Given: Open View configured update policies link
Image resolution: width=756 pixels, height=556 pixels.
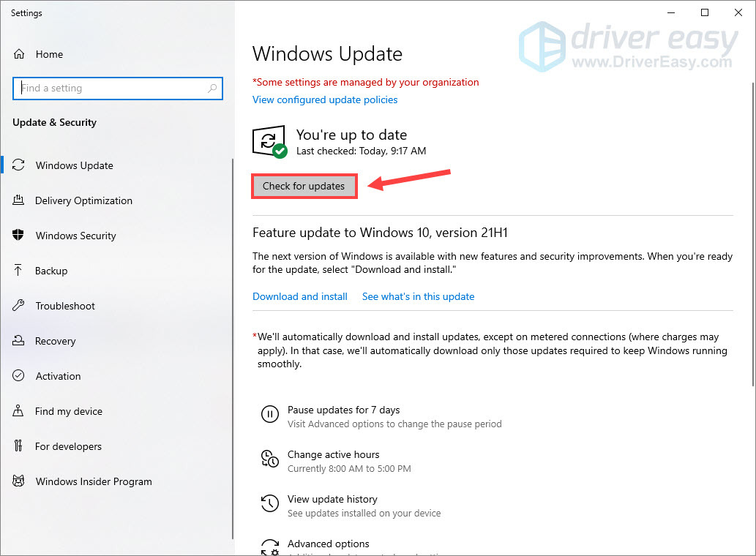Looking at the screenshot, I should click(x=325, y=99).
